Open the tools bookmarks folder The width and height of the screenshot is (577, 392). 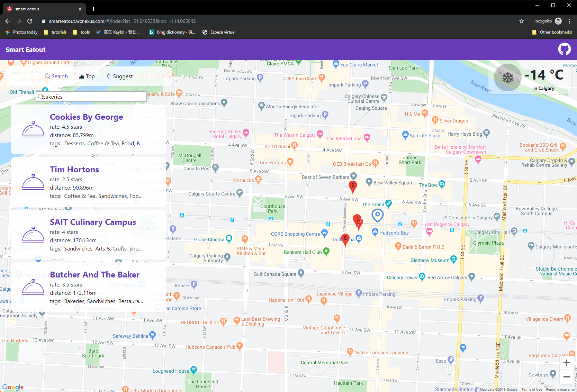[x=81, y=32]
